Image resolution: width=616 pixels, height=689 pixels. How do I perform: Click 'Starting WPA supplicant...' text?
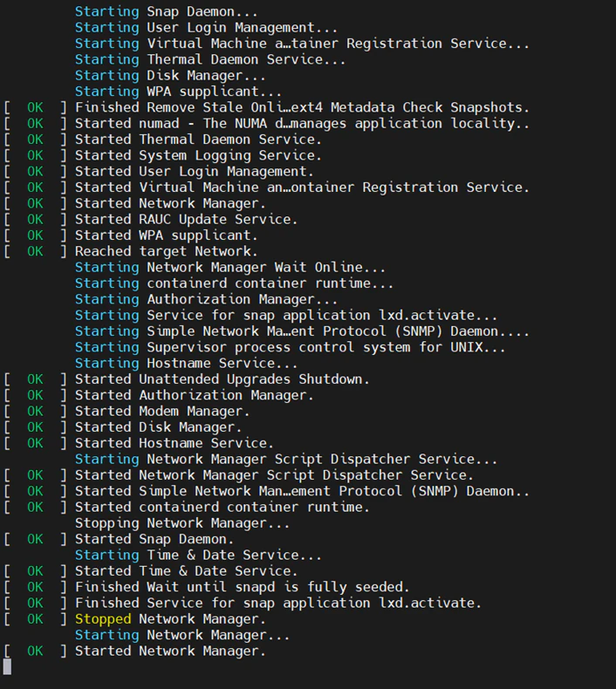point(179,92)
